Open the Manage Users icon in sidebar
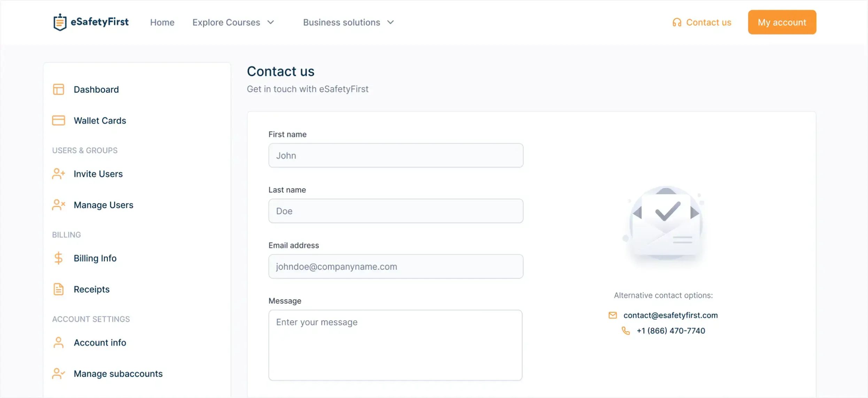868x398 pixels. [59, 205]
